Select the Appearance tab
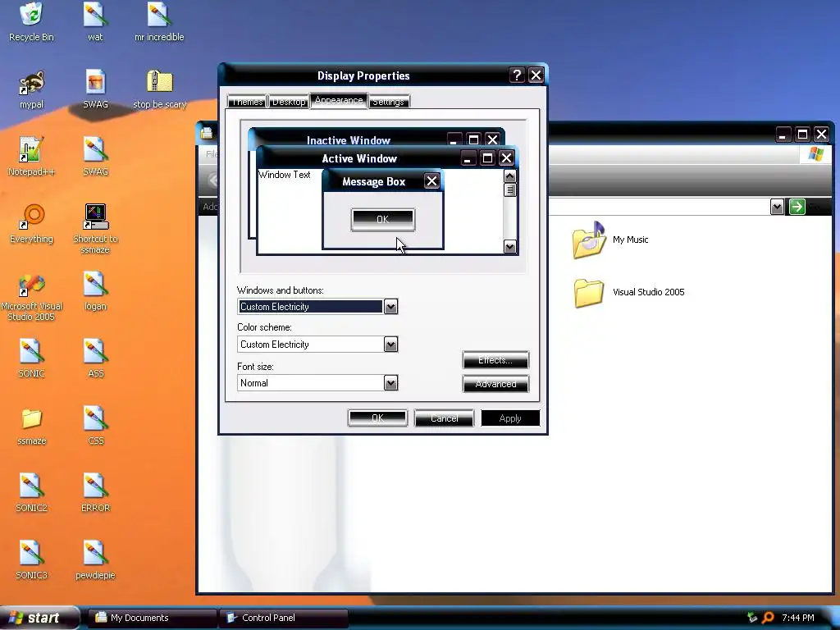Screen dimensions: 840x630 tap(339, 100)
